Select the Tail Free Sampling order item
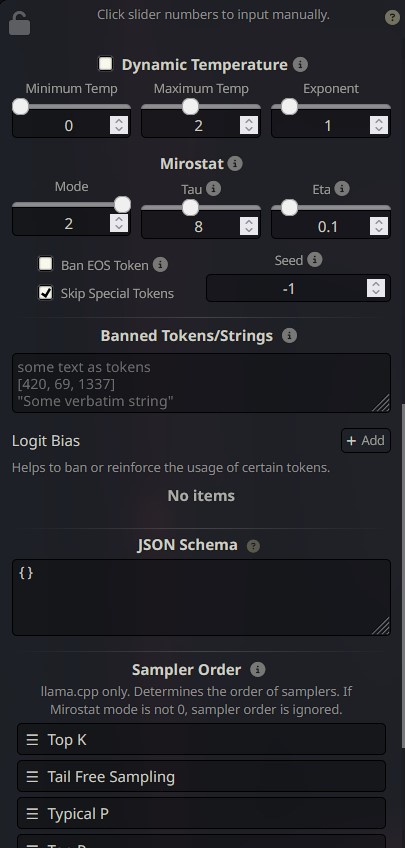Screen dimensions: 405x848 point(201,776)
